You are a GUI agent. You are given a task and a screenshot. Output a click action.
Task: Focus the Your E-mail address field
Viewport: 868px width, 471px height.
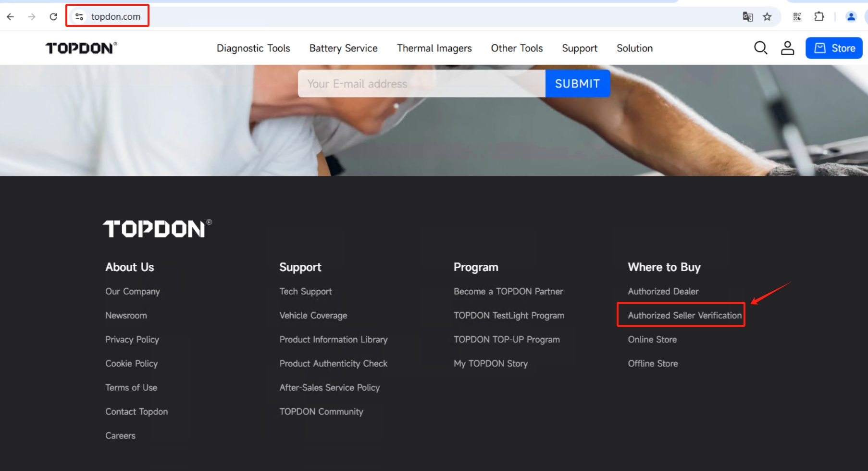(x=422, y=84)
